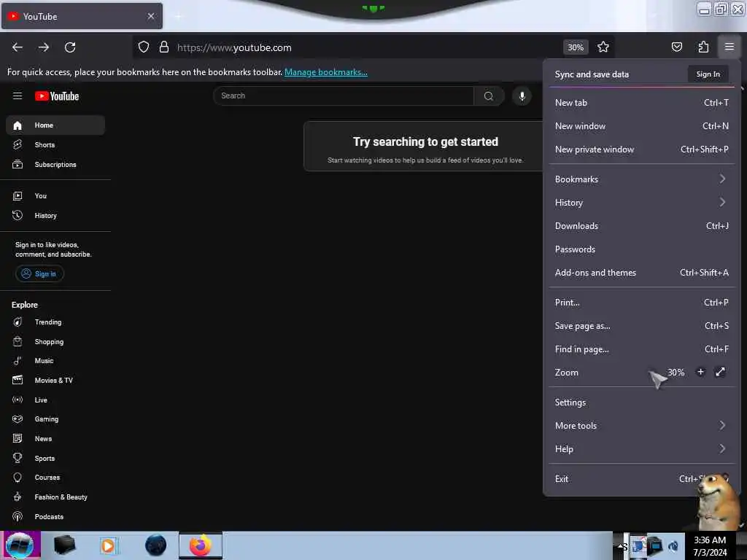
Task: Open Subscriptions in the sidebar
Action: tap(55, 164)
